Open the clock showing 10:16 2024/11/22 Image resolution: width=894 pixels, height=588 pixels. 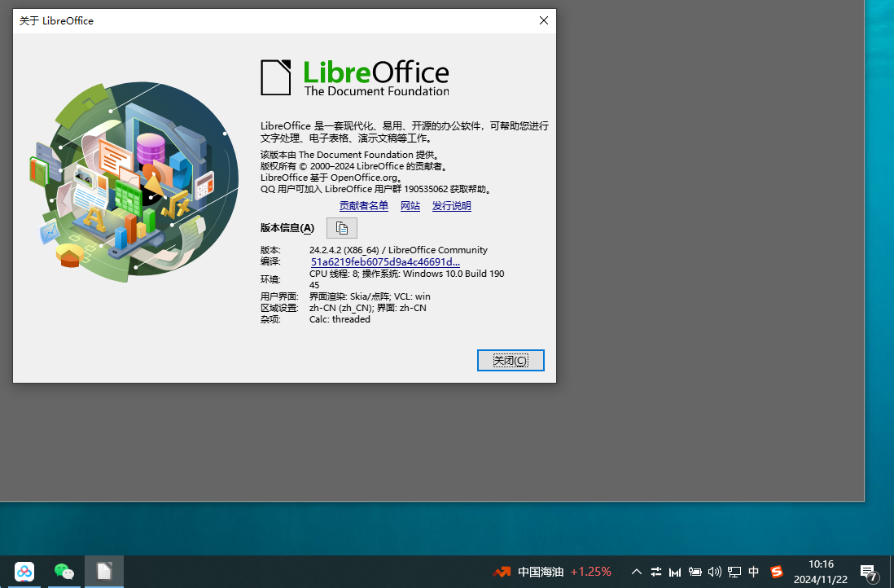click(821, 572)
